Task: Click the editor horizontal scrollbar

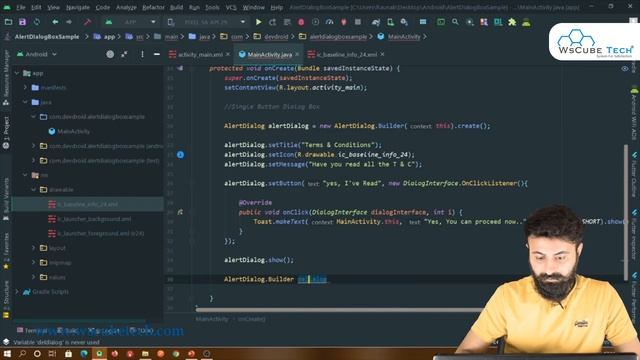Action: coord(339,310)
